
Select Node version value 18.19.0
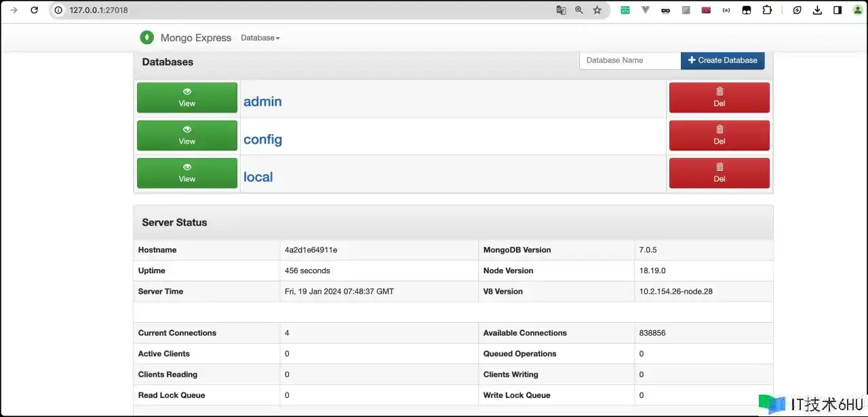click(x=652, y=271)
